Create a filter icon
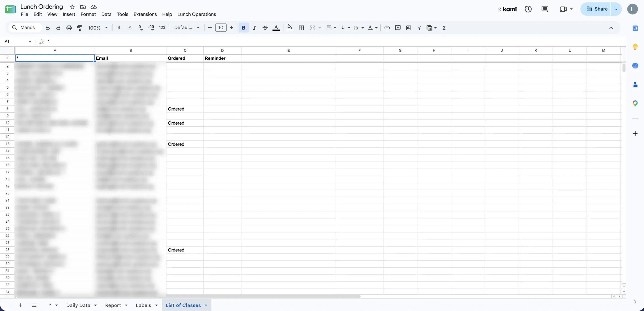The height and width of the screenshot is (311, 644). pos(419,28)
